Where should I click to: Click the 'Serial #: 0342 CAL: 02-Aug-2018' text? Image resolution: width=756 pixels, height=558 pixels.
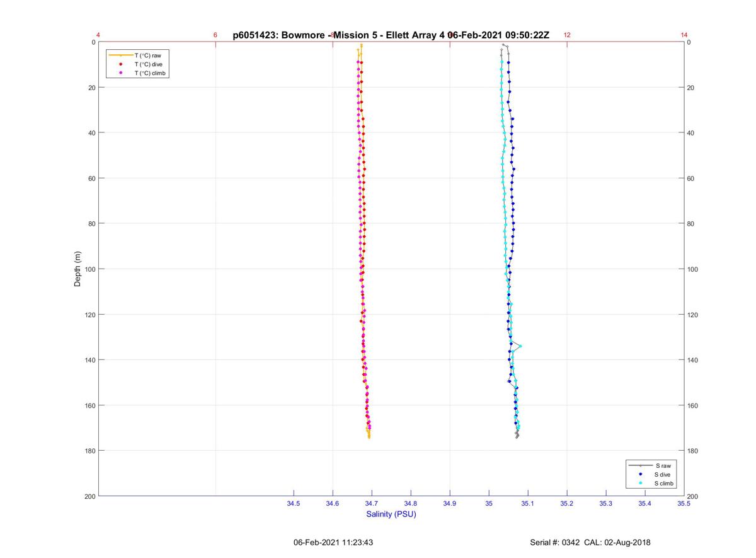tap(590, 542)
